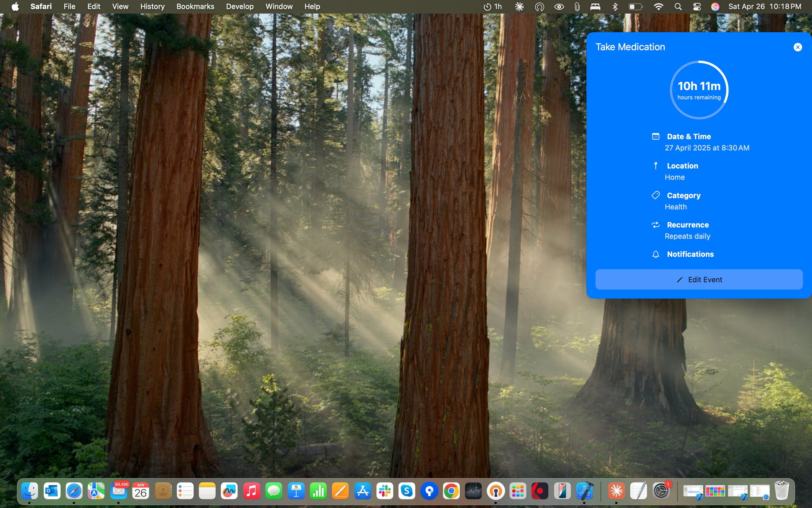
Task: Open App Store from the Dock
Action: coord(362,491)
